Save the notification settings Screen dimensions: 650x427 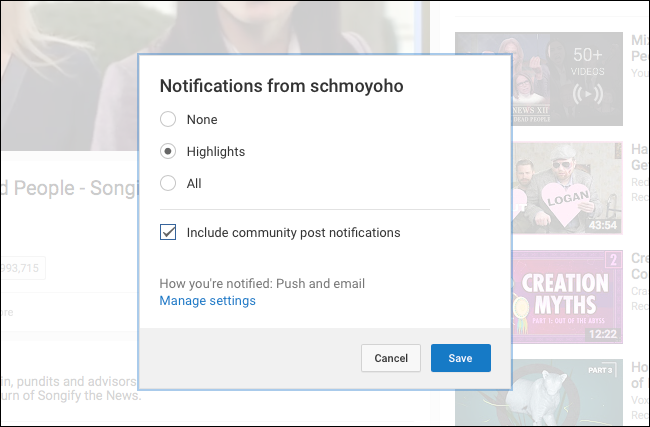(460, 358)
